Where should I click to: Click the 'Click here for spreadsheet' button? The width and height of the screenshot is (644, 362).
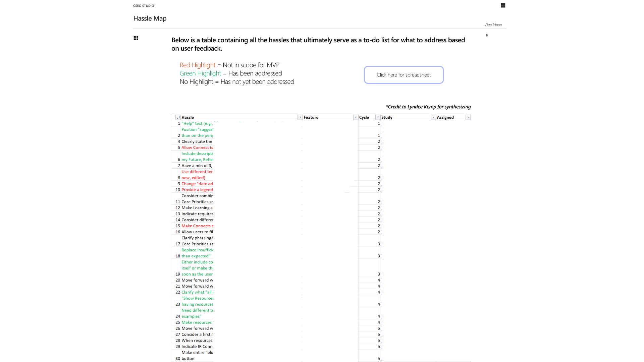tap(404, 75)
